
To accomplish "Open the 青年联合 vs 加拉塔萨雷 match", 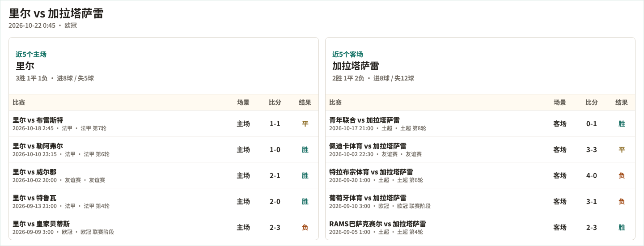I will click(480, 123).
